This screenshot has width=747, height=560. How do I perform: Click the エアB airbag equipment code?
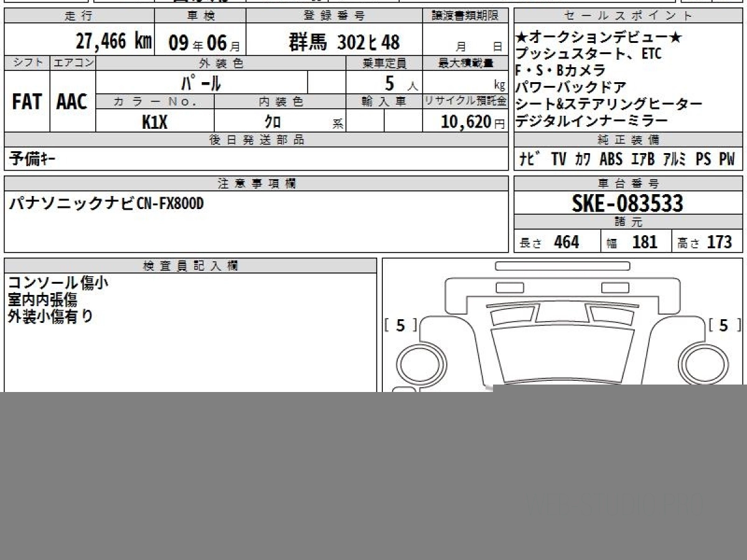pos(642,159)
